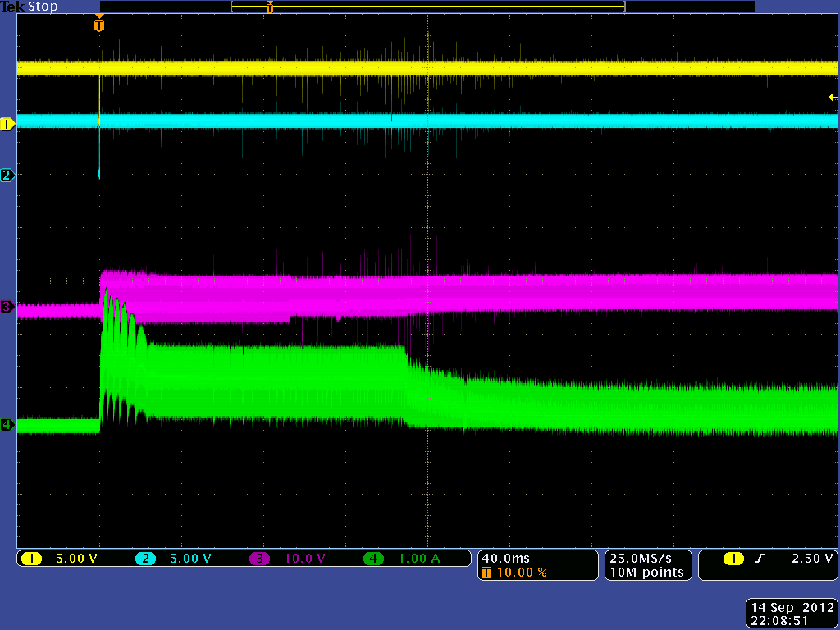This screenshot has height=630, width=840.
Task: Click the T marker inside the record overview bar
Action: click(270, 7)
